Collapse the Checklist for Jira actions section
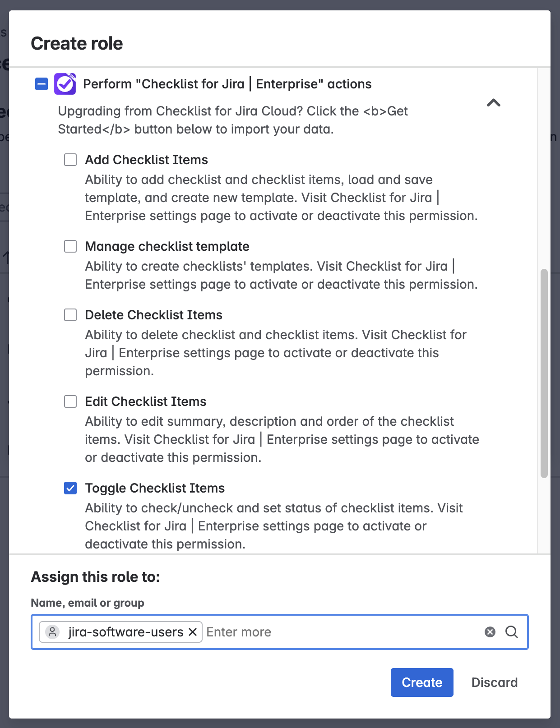The image size is (560, 728). click(494, 103)
